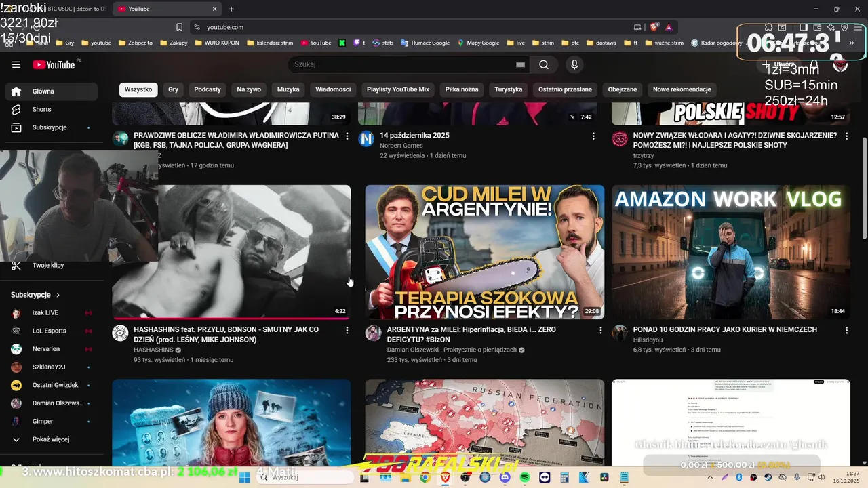The image size is (868, 488).
Task: Play the HASHASHINS video thumbnail
Action: click(231, 251)
